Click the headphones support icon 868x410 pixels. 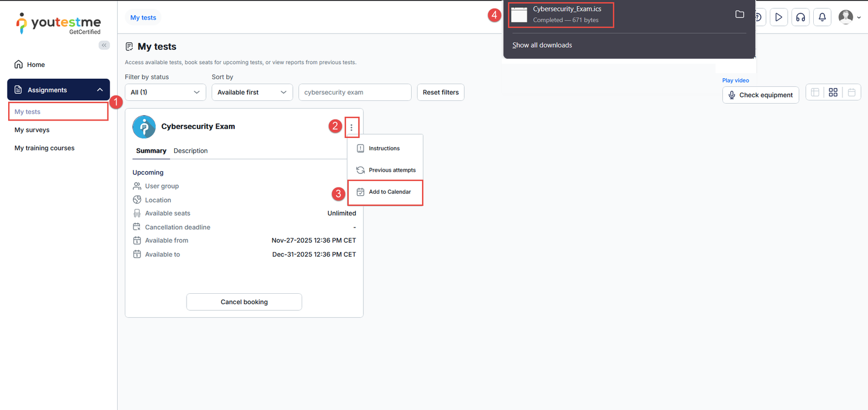(800, 17)
